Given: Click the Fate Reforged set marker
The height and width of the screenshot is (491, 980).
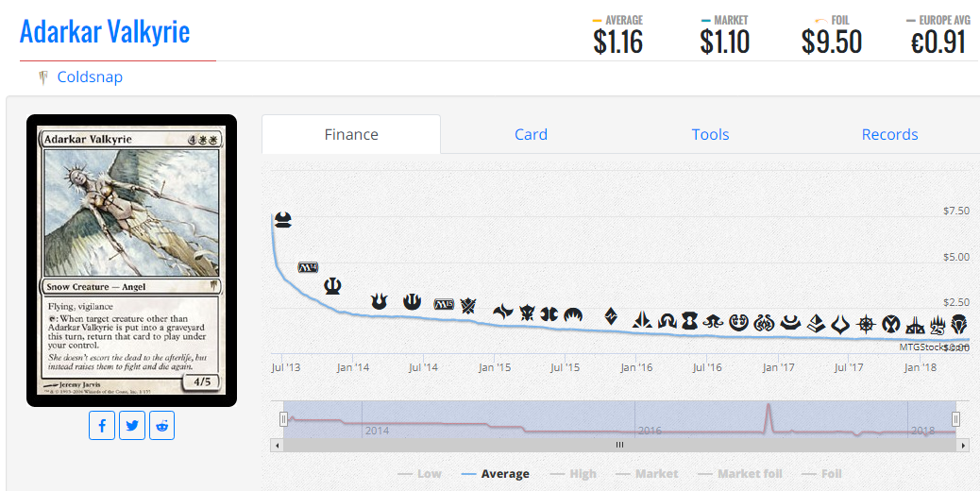Looking at the screenshot, I should coord(503,312).
